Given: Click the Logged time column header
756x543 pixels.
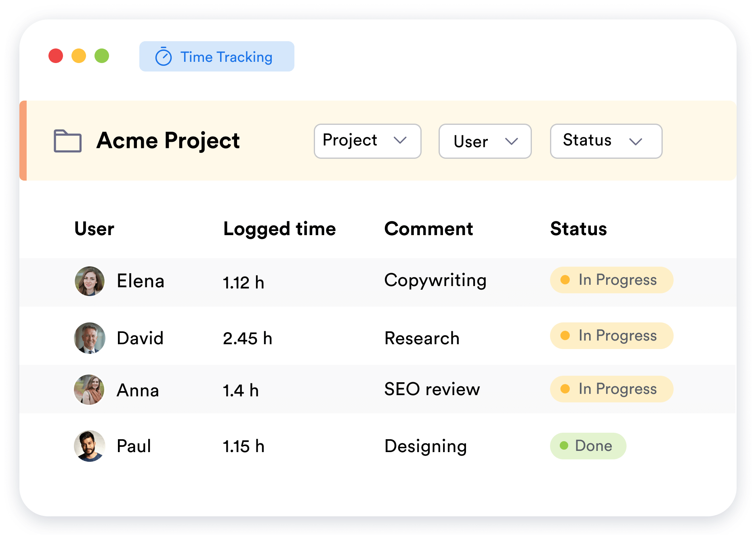Looking at the screenshot, I should click(x=279, y=229).
